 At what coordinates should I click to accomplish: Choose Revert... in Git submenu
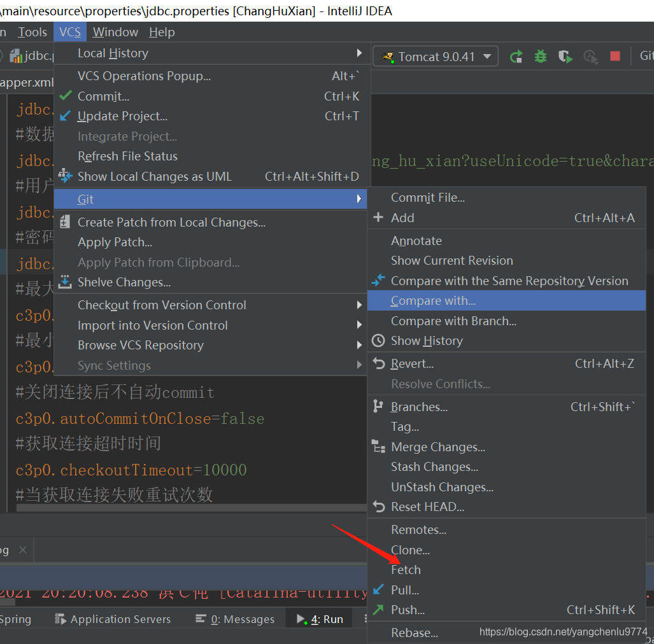coord(507,364)
